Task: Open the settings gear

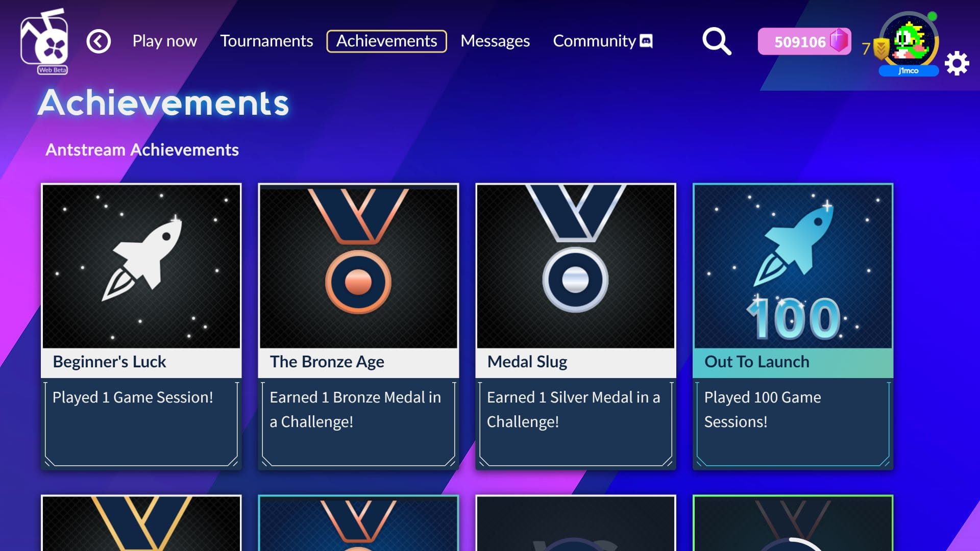Action: (957, 64)
